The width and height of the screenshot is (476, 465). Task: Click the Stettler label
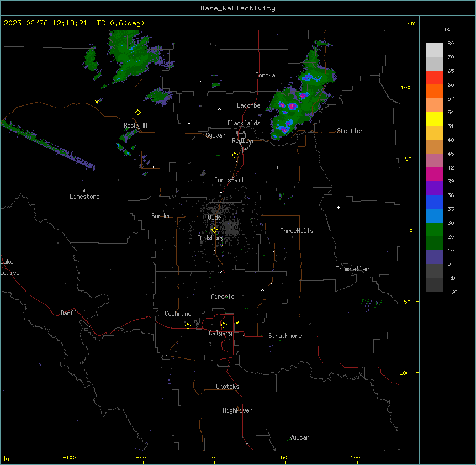point(350,131)
